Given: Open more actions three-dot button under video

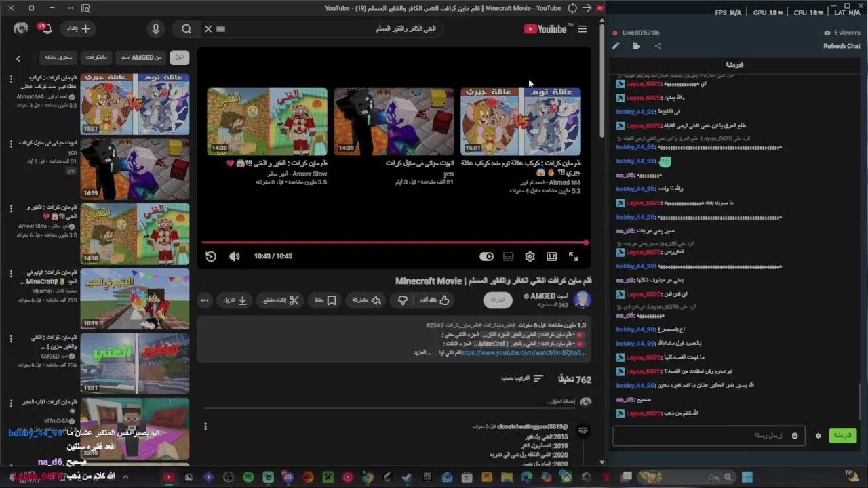Looking at the screenshot, I should coord(205,300).
